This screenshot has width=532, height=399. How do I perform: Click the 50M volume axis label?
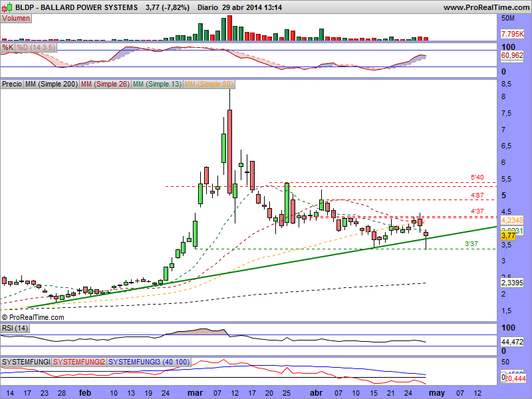click(508, 19)
